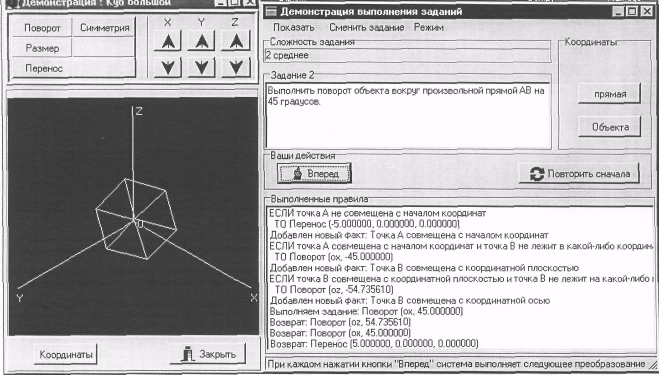Show coordinates of прямая

coord(610,94)
